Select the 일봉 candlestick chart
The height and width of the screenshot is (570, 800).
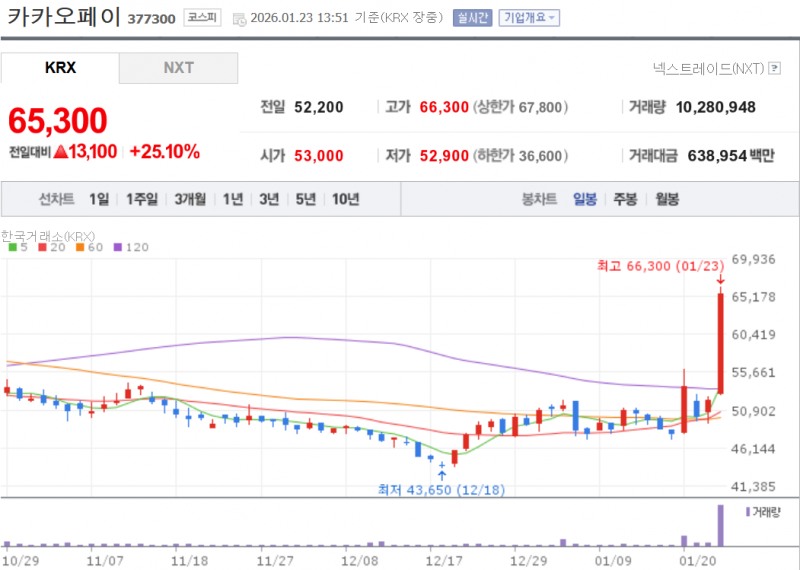pos(585,199)
